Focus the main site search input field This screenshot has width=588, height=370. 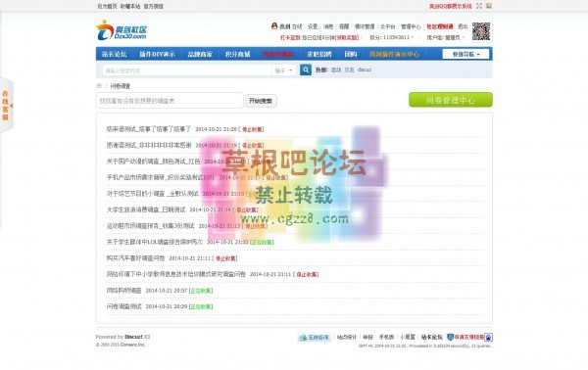pyautogui.click(x=187, y=70)
